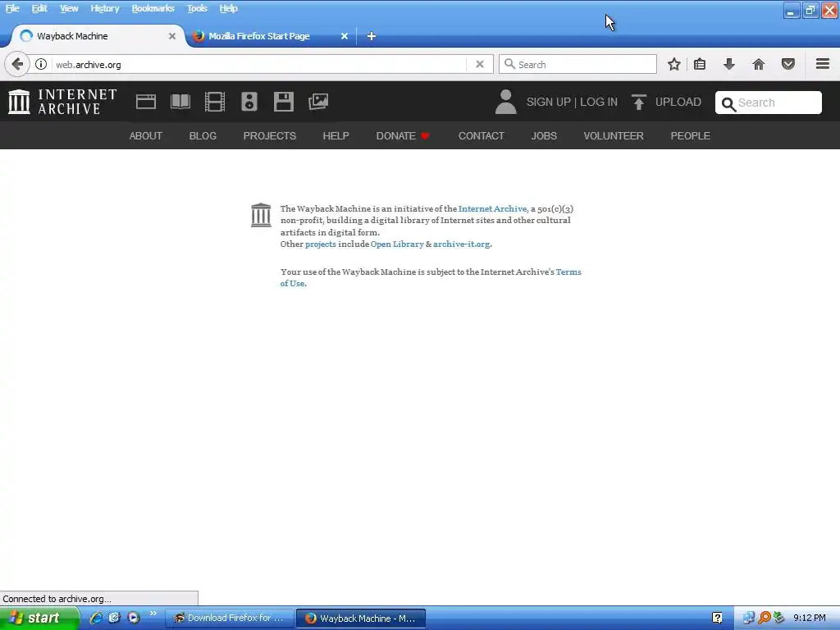Bookmark this page with the star icon
The width and height of the screenshot is (840, 630).
(x=674, y=64)
